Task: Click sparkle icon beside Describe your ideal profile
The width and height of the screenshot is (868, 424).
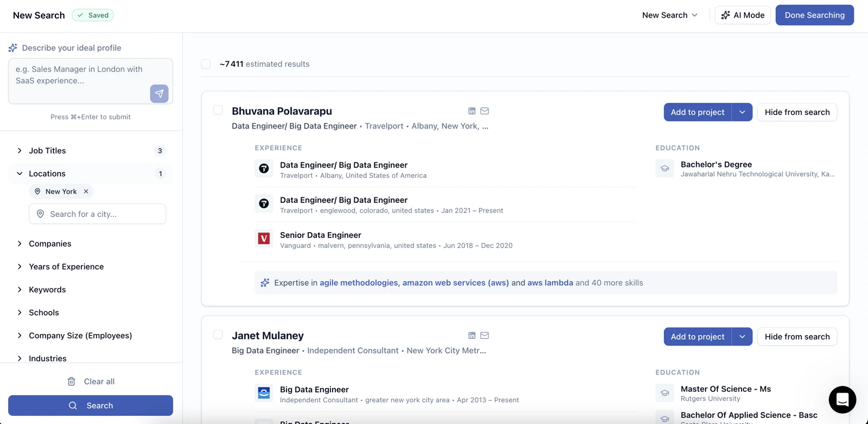Action: point(12,48)
